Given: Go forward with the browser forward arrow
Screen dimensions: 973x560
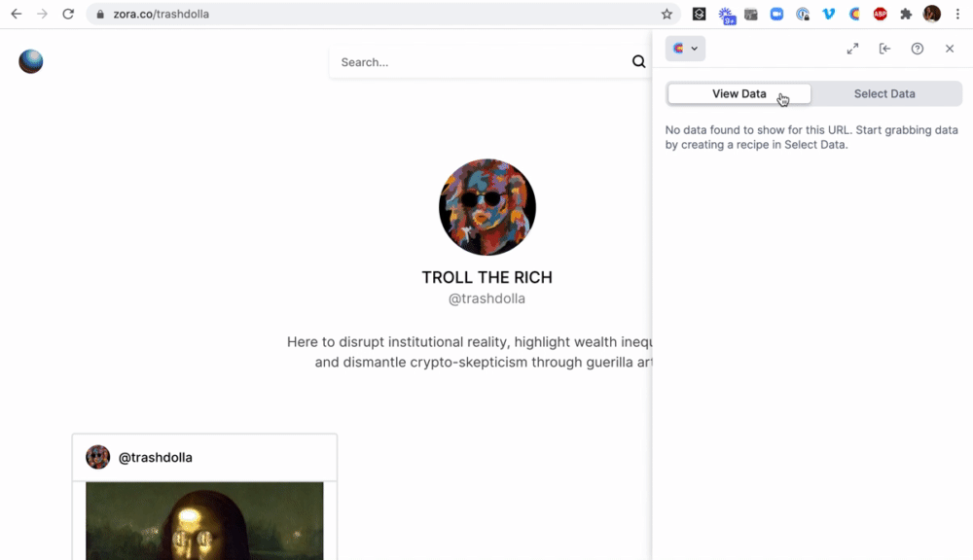Looking at the screenshot, I should click(42, 14).
